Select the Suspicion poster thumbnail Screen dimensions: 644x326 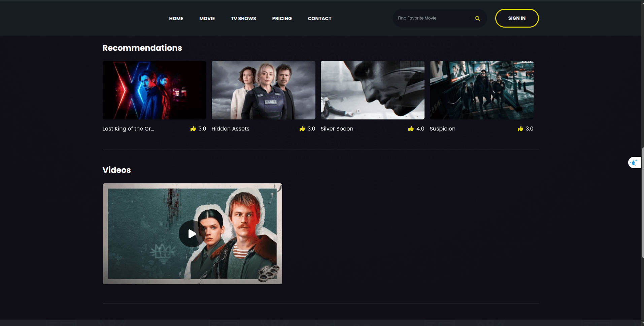481,90
